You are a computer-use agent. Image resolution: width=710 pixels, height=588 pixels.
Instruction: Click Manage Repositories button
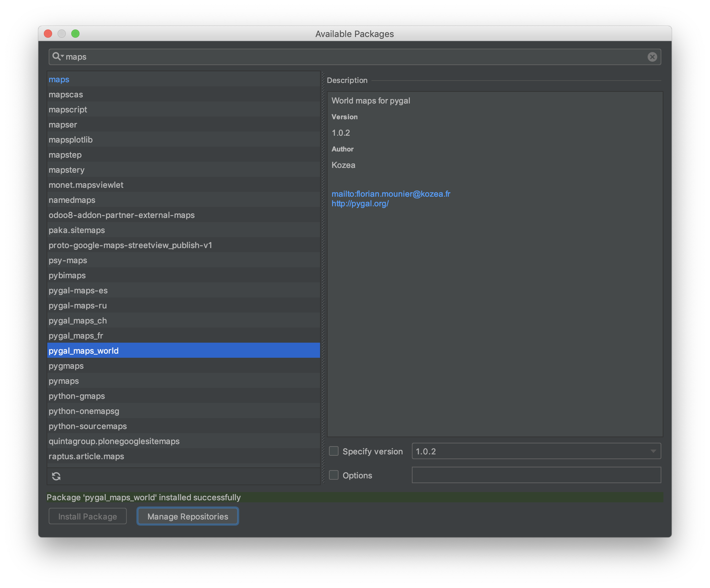click(x=188, y=516)
